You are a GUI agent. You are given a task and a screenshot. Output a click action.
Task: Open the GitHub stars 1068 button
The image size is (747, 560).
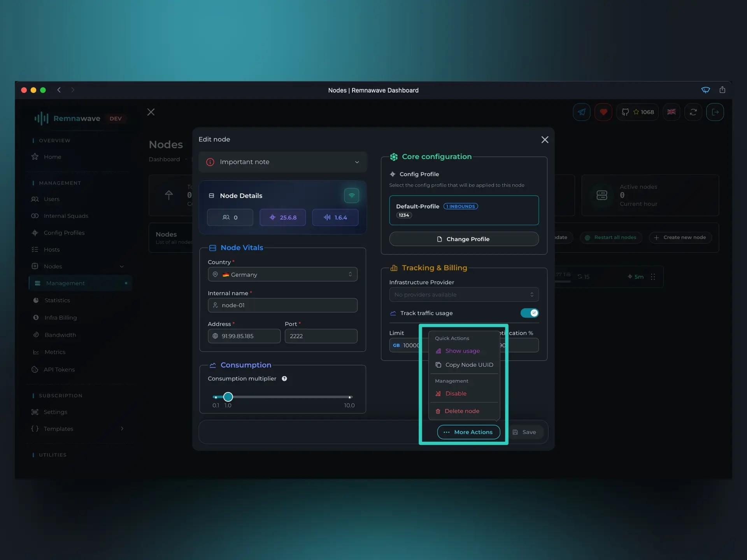click(x=637, y=112)
